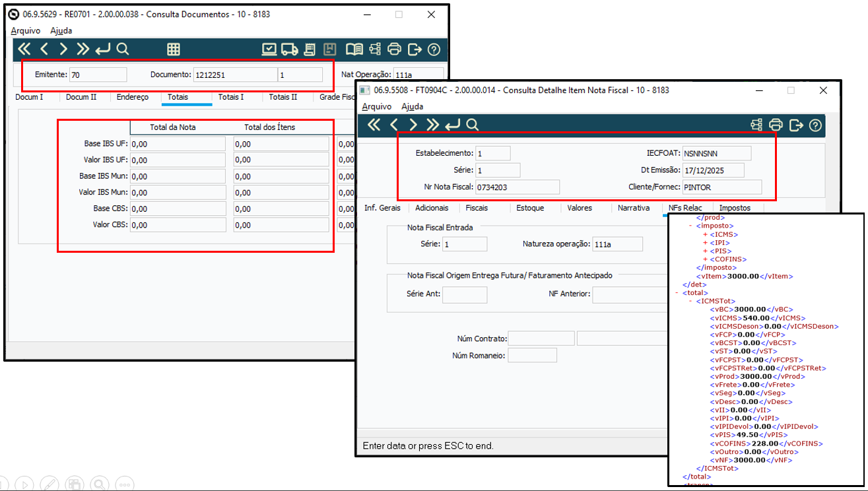Click the Documento field showing 1212251

click(235, 75)
